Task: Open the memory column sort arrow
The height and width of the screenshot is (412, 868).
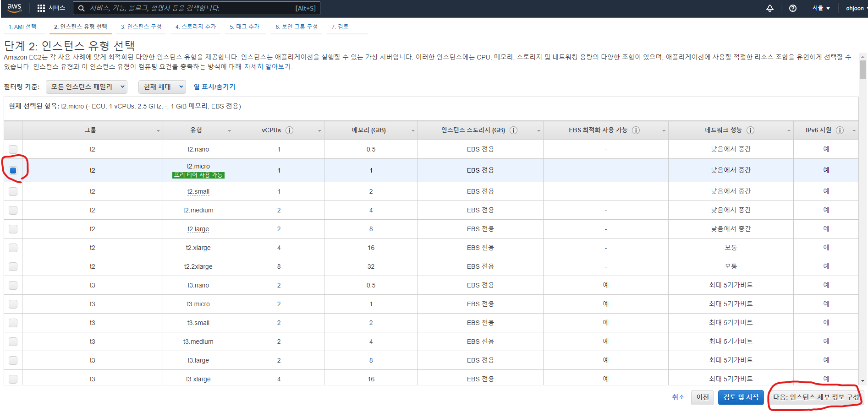Action: 413,131
